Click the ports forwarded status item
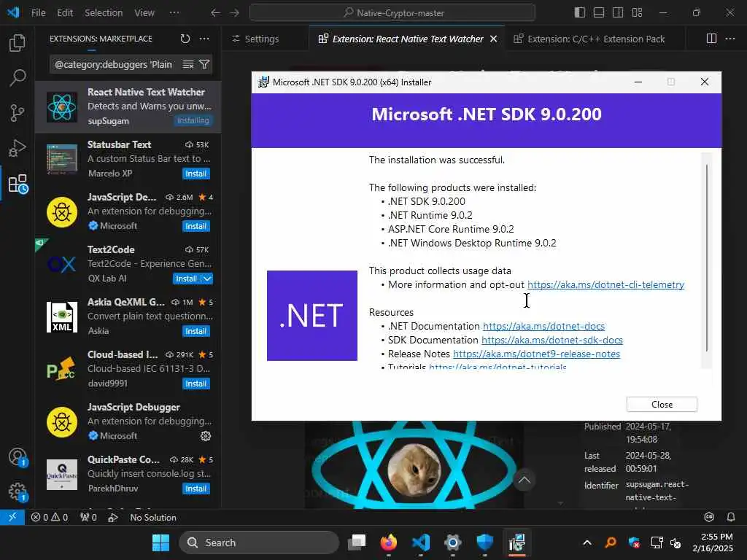The width and height of the screenshot is (747, 560). 88,517
